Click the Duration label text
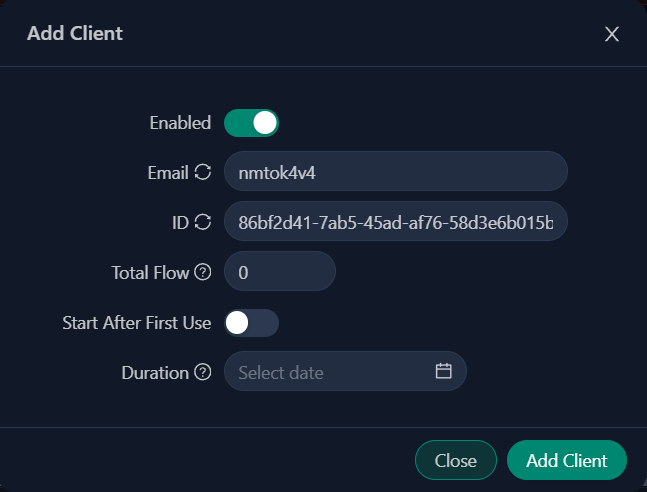647x492 pixels. [155, 372]
